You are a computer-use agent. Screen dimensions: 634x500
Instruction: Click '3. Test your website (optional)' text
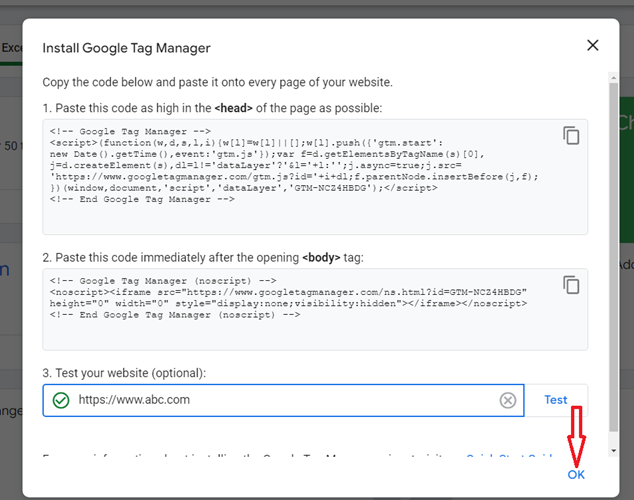click(x=124, y=373)
